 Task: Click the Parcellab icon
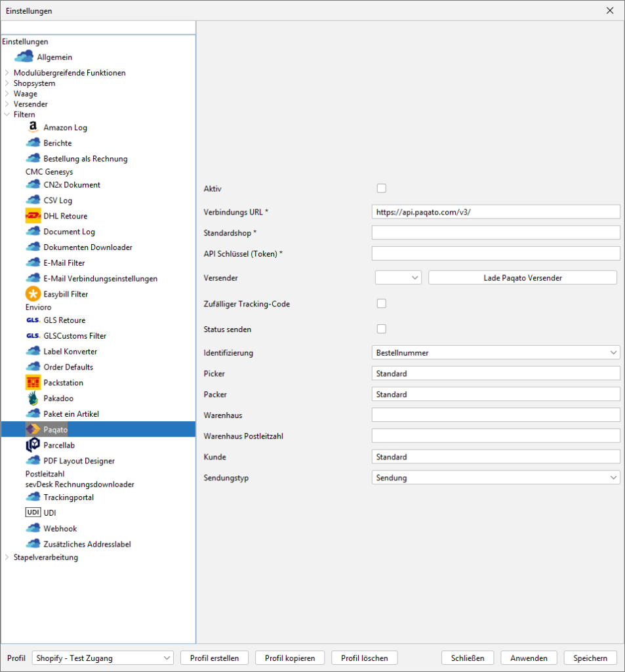coord(33,446)
